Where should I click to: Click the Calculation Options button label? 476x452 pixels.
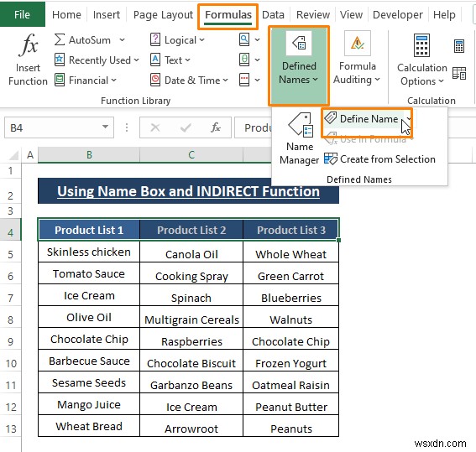[422, 75]
